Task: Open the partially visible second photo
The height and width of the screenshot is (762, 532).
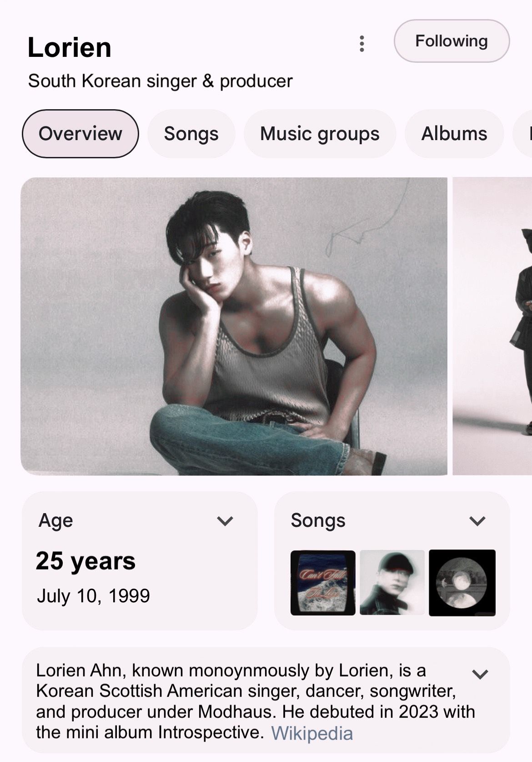Action: pyautogui.click(x=492, y=326)
